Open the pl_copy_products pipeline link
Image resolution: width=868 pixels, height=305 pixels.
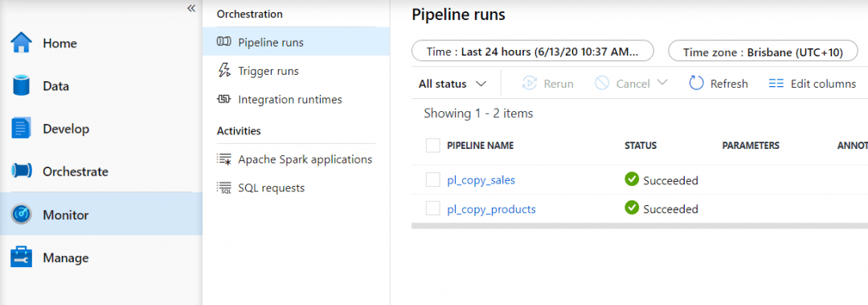coord(492,209)
